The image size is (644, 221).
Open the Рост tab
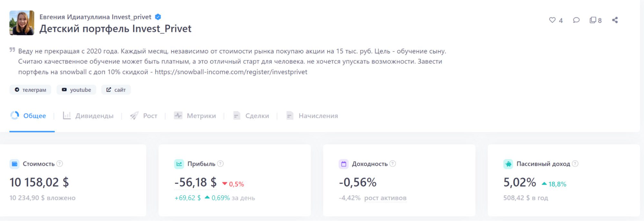144,116
